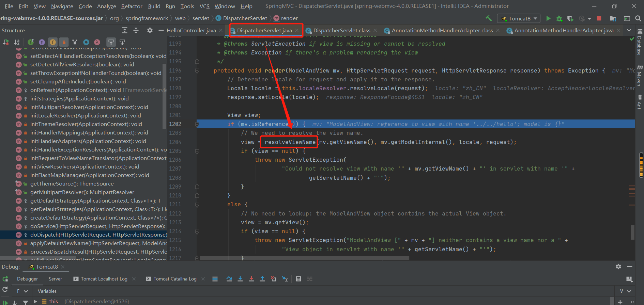
Task: Click Step Over in debugger toolbar
Action: [229, 279]
